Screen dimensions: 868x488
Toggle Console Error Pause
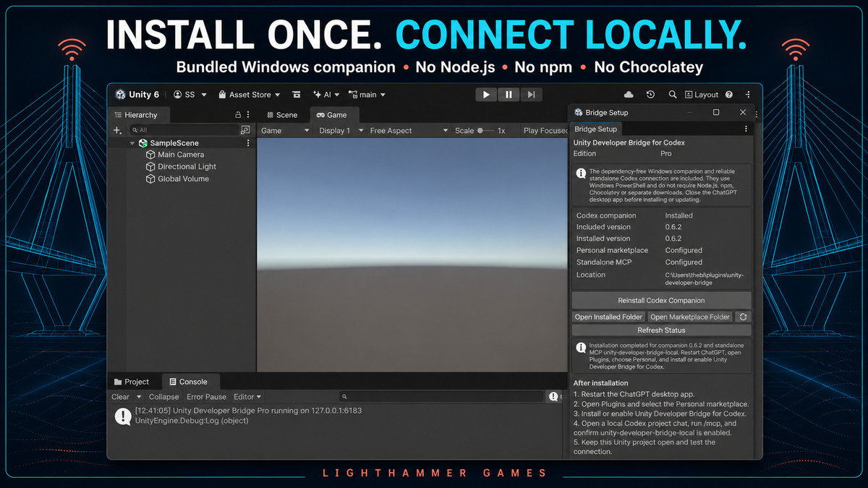[206, 397]
